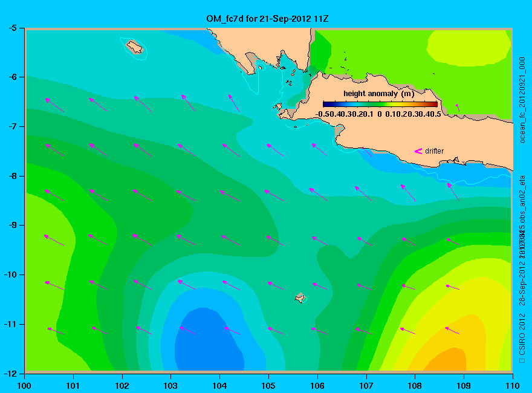532x393 pixels.
Task: Click the lone magenta arrow over the land
Action: (458, 108)
